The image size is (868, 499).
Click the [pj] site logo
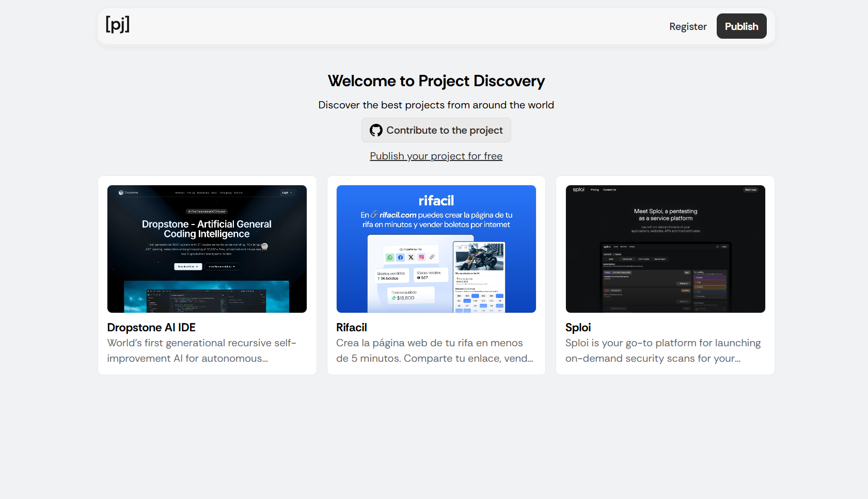point(118,24)
